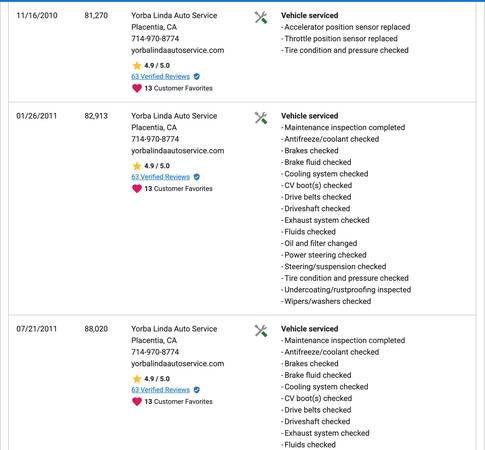Click the wrench service icon for 01/26/2011 record
The width and height of the screenshot is (485, 450).
pos(261,118)
